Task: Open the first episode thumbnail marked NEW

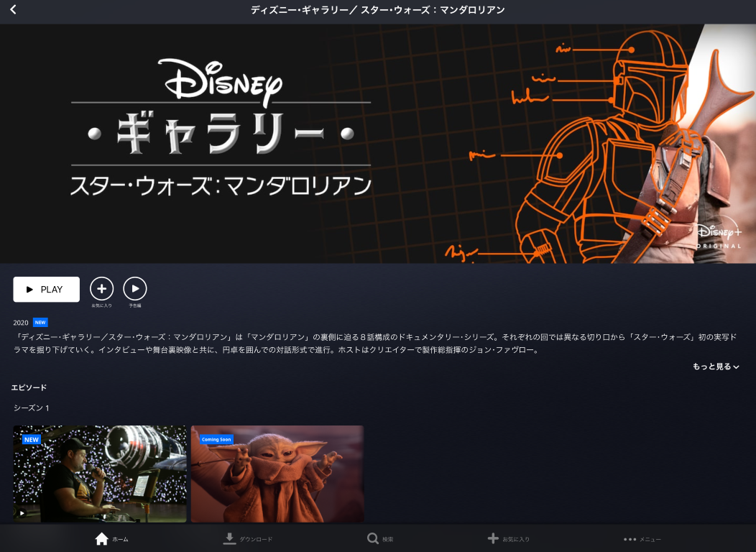Action: (x=99, y=474)
